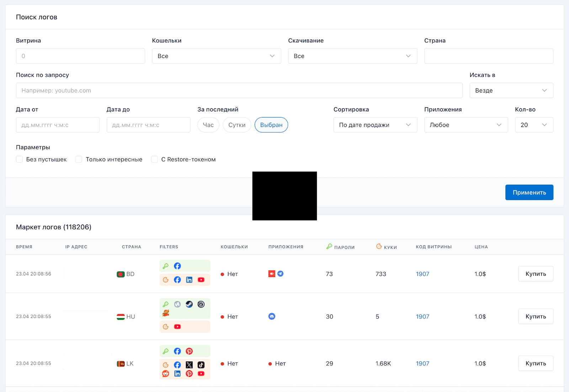Open the "Кошельки" dropdown
Screen dimensions: 569x392
tap(216, 56)
